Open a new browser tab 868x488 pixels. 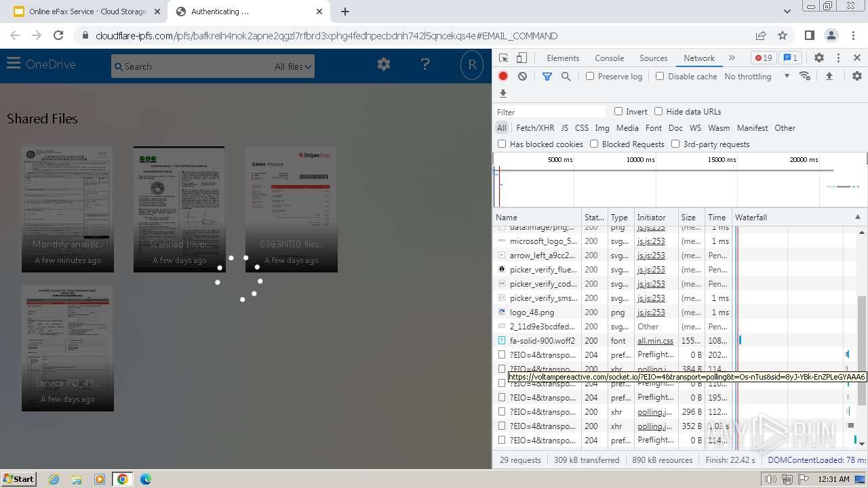pyautogui.click(x=345, y=12)
